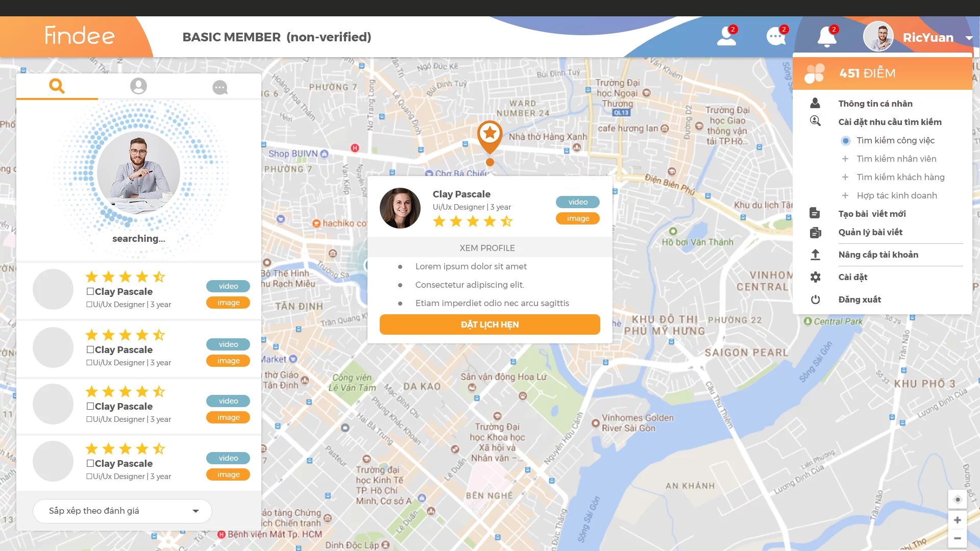Screen dimensions: 980x551
Task: Click hachiko map marker
Action: (x=316, y=223)
